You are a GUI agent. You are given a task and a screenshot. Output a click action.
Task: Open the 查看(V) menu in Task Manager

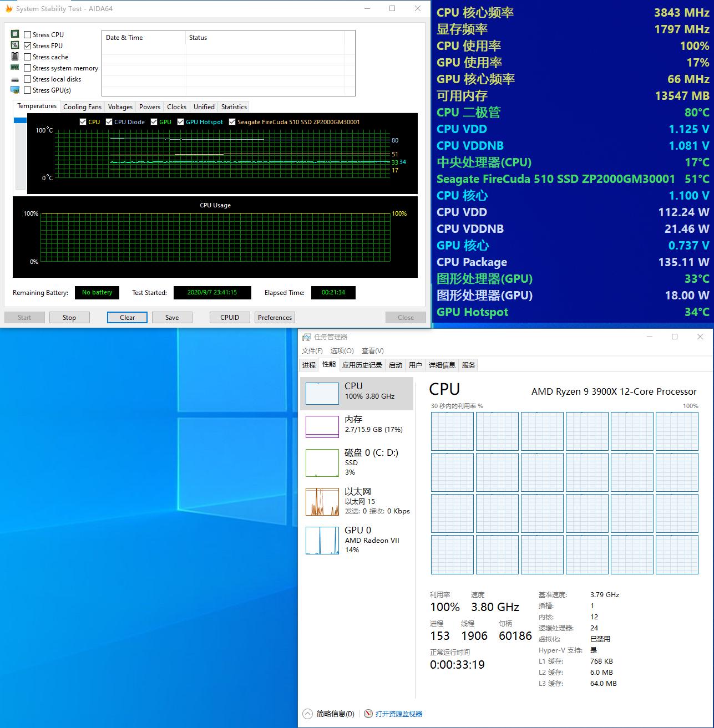(x=372, y=350)
